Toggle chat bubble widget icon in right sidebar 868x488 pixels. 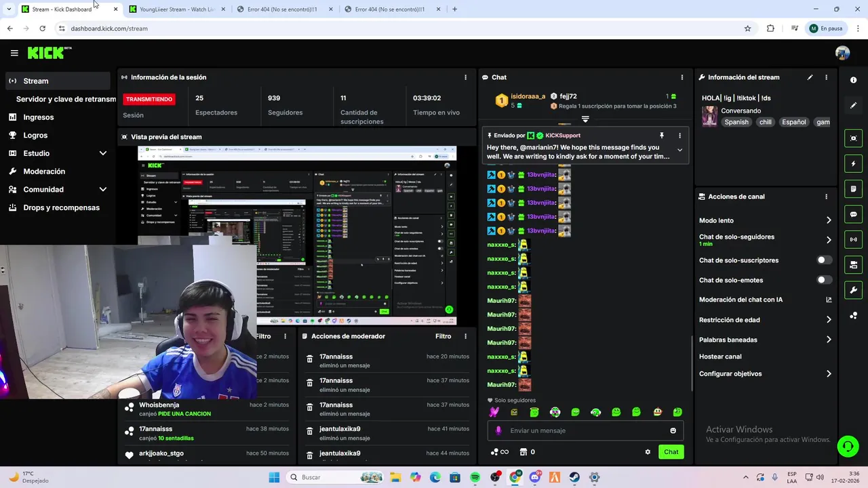[853, 214]
